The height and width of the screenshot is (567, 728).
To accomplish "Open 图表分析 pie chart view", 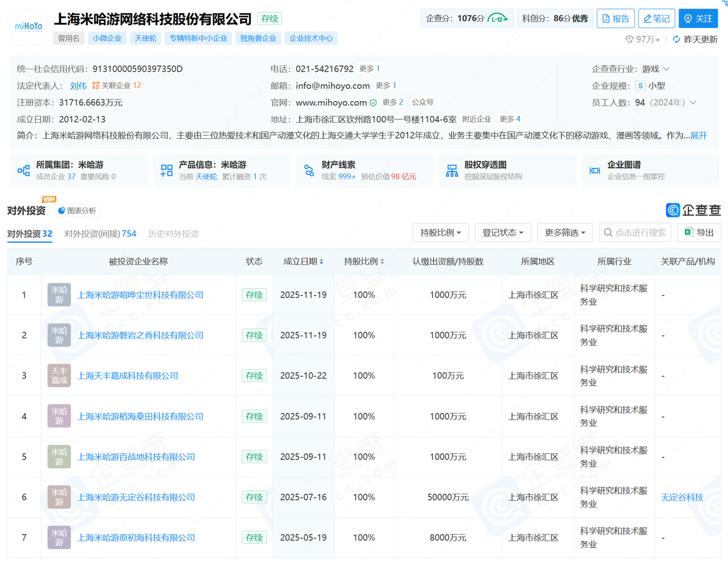I will pyautogui.click(x=77, y=211).
